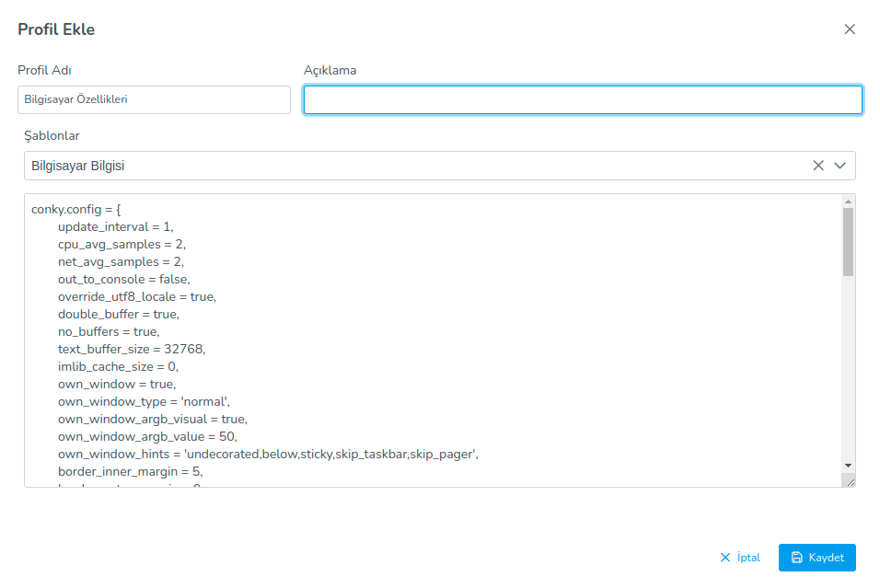
Task: Click the İptal cancel link
Action: pos(748,558)
